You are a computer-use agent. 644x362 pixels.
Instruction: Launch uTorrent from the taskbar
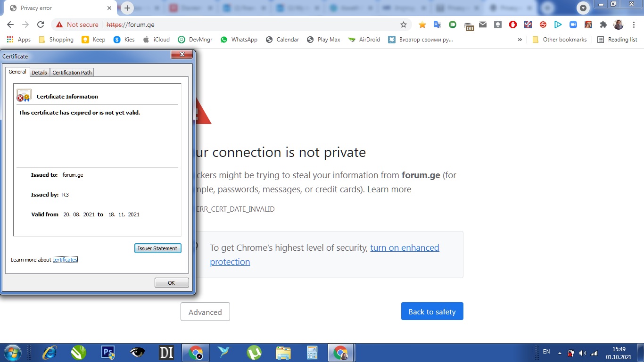(x=255, y=352)
